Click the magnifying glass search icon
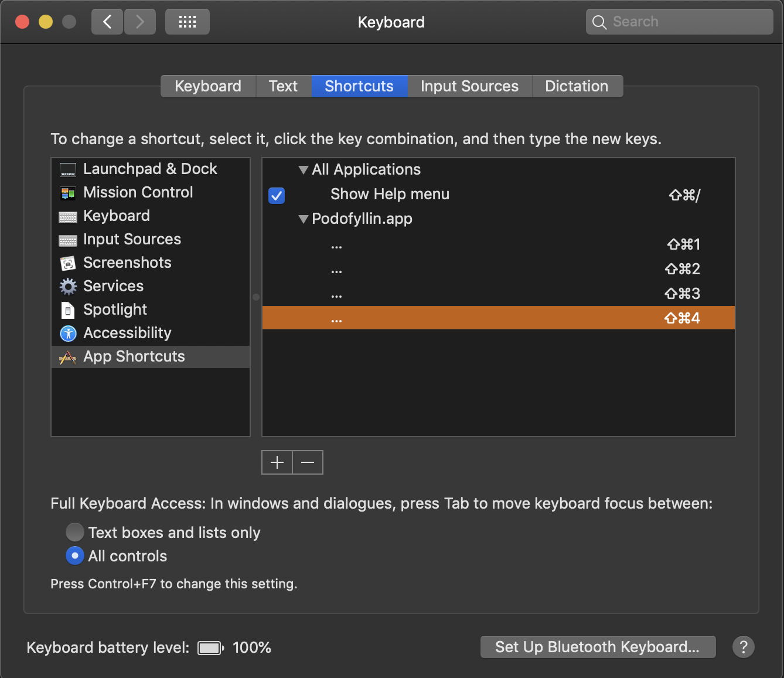 click(599, 22)
